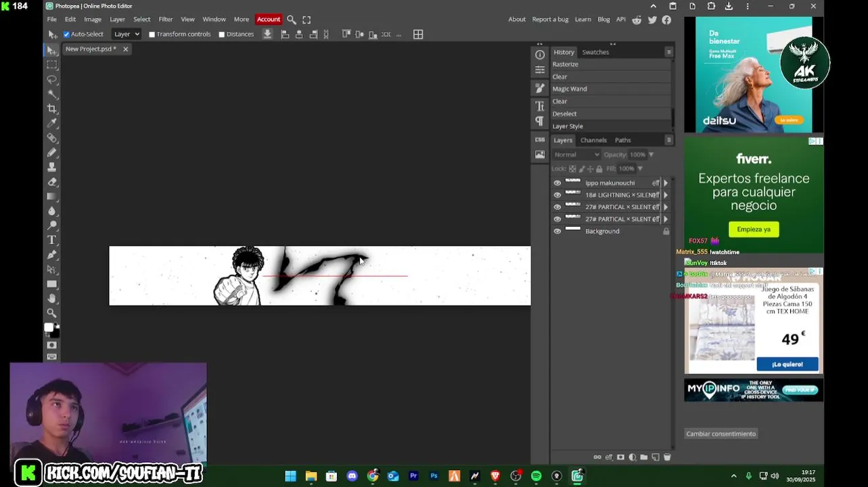Open the Paragraph panel icon
868x487 pixels.
(x=540, y=121)
